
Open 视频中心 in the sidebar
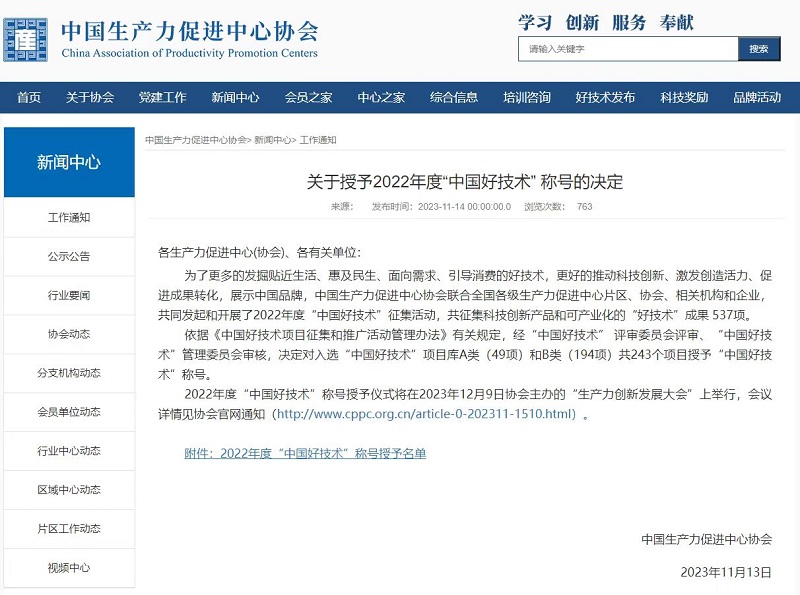point(69,567)
